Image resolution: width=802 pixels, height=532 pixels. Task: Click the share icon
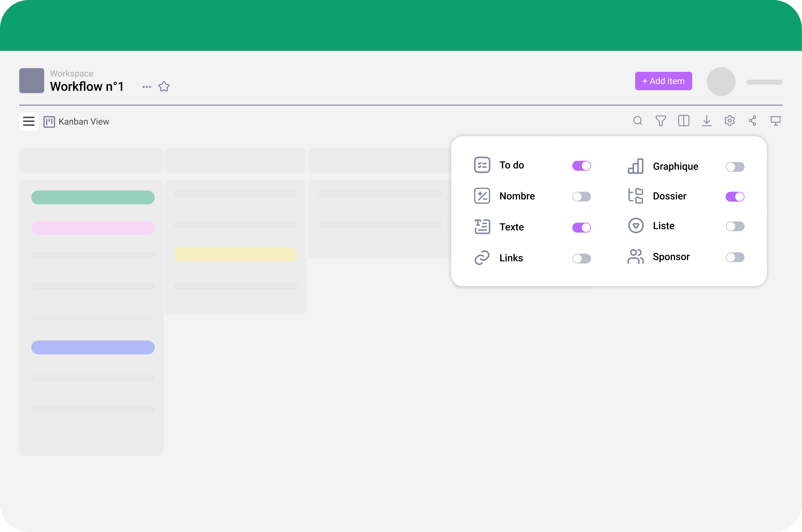[x=753, y=121]
